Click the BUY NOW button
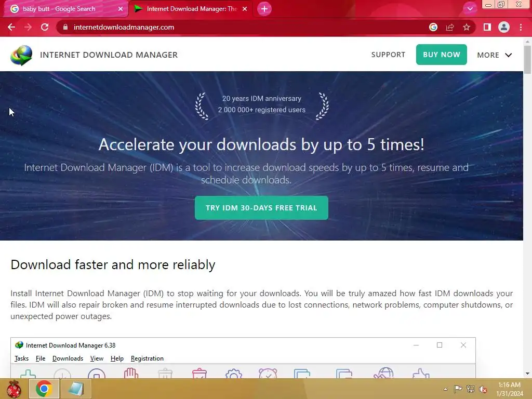Viewport: 532px width, 399px height. pos(442,55)
